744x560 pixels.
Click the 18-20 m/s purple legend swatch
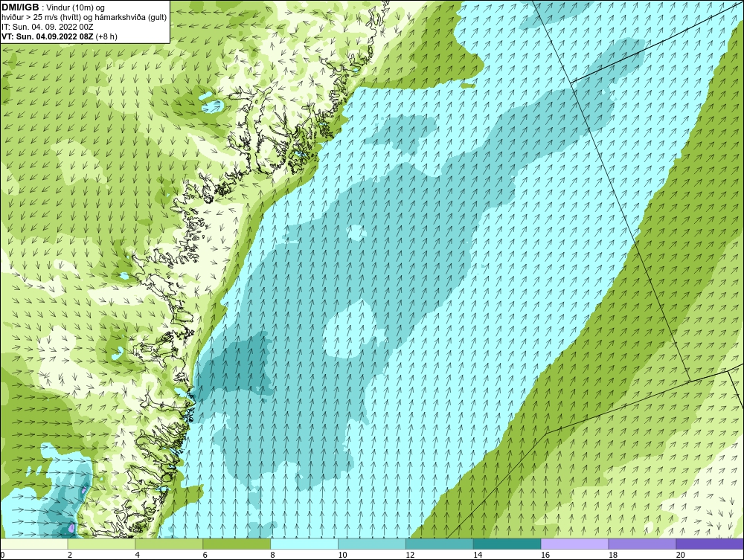[643, 544]
